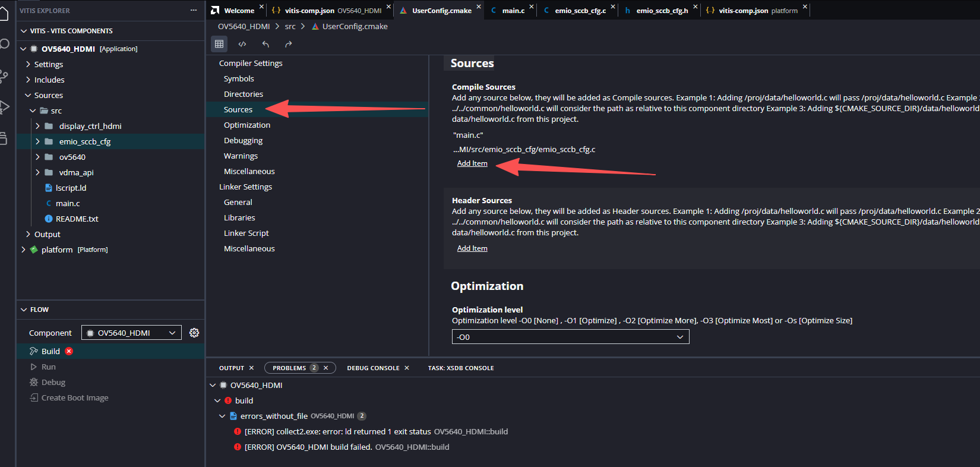Open Vitis Explorer more actions ellipsis
This screenshot has height=467, width=980.
pos(194,10)
